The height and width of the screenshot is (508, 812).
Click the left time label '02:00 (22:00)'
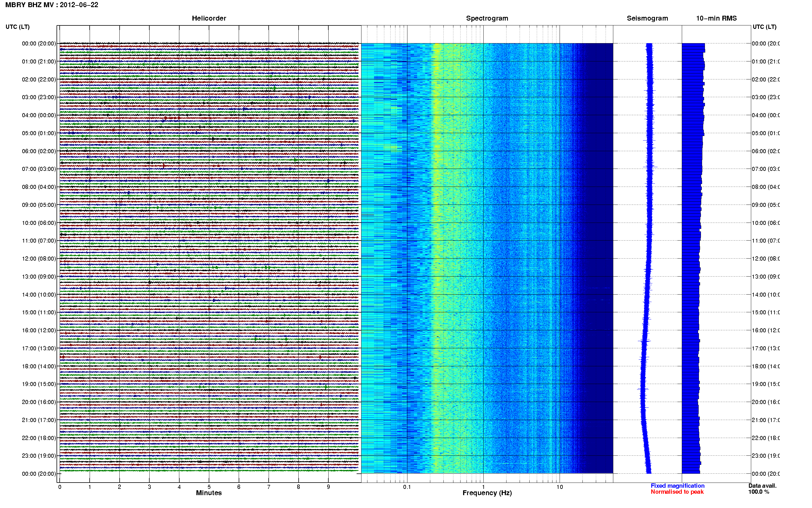coord(39,79)
